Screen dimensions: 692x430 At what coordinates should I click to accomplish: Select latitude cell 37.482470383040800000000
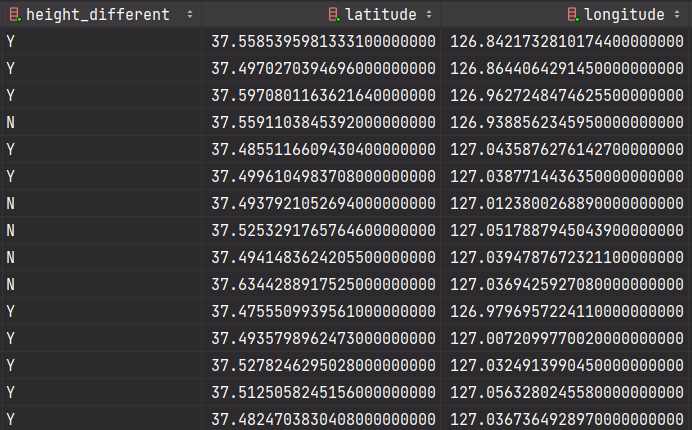click(x=321, y=418)
